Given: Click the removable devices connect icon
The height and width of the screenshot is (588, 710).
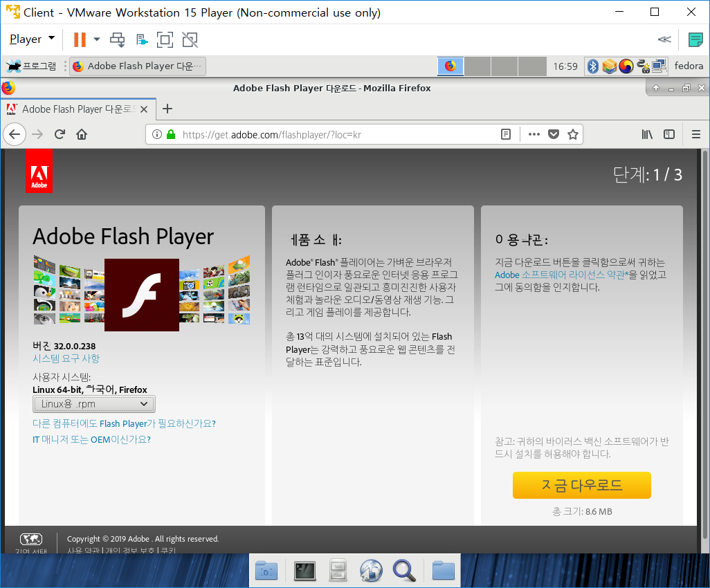Looking at the screenshot, I should [x=142, y=40].
